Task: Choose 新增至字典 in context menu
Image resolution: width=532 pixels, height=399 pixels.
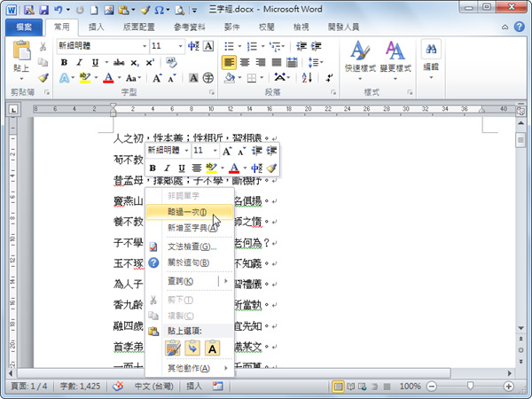Action: (190, 228)
